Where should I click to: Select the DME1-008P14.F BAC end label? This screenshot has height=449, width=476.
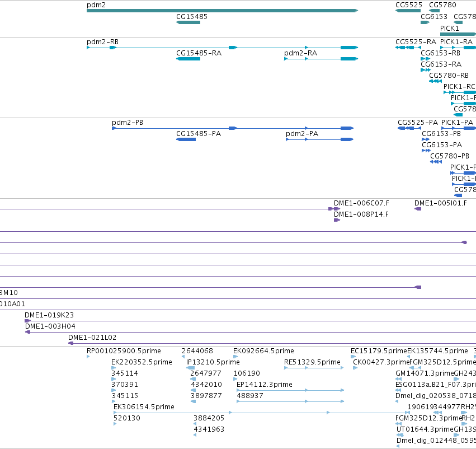(x=361, y=214)
